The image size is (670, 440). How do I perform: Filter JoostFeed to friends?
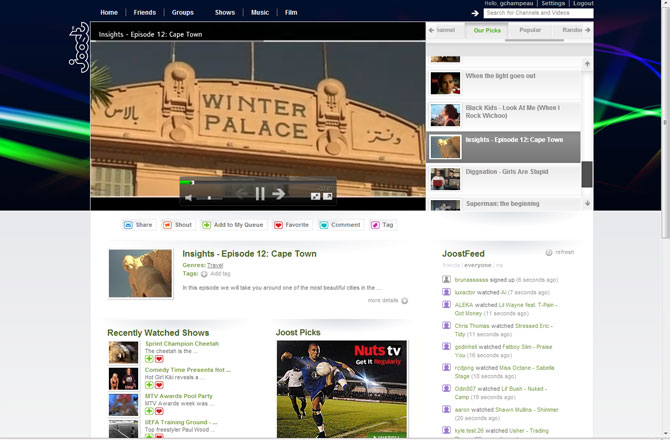(451, 265)
